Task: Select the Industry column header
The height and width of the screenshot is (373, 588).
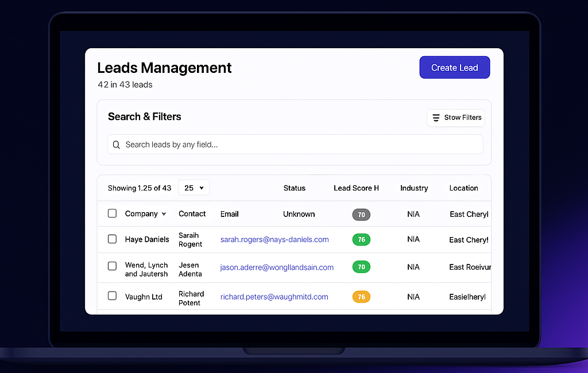Action: (414, 188)
